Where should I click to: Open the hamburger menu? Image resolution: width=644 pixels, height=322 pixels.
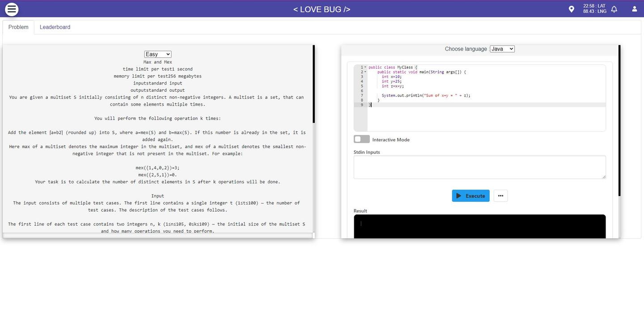[12, 9]
